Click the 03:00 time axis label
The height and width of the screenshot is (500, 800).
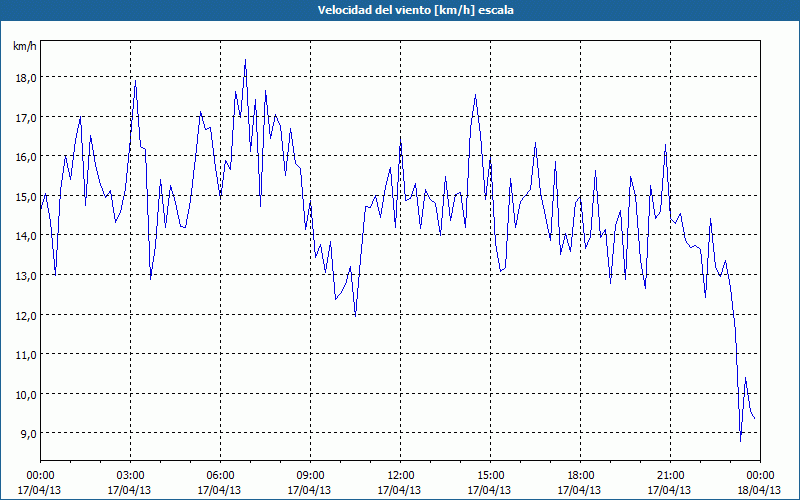coord(130,476)
